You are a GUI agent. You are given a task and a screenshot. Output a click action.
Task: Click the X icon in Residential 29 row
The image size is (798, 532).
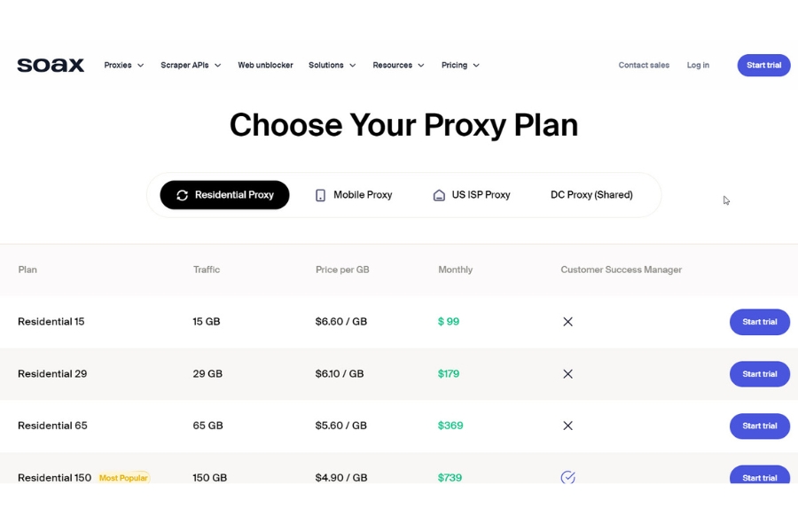(568, 373)
